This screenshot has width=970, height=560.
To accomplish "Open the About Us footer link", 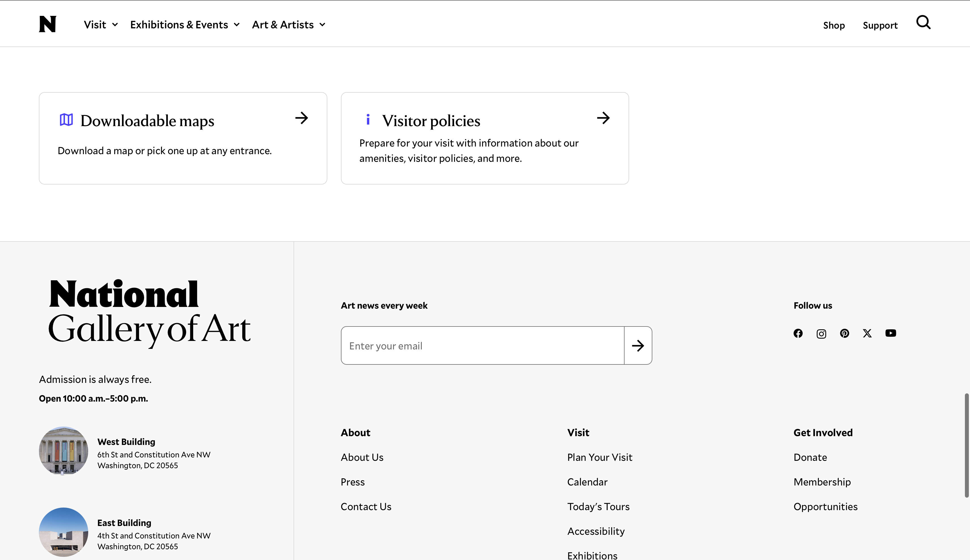I will click(362, 457).
